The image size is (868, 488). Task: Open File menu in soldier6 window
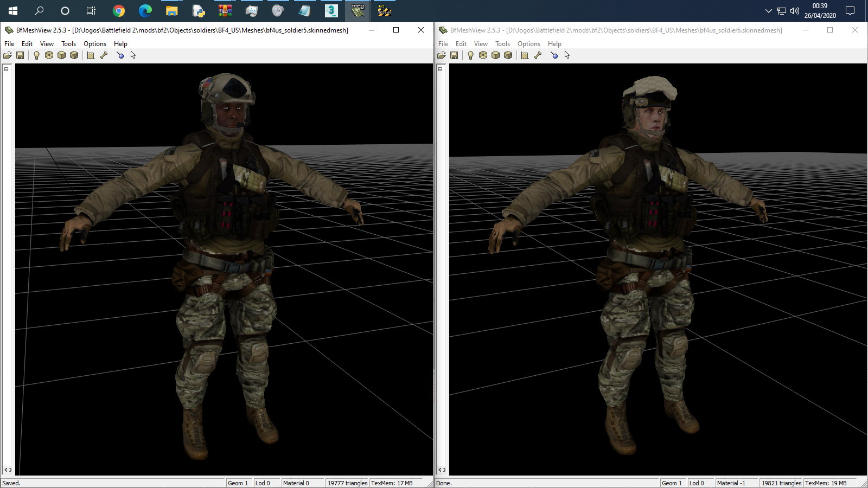coord(443,44)
